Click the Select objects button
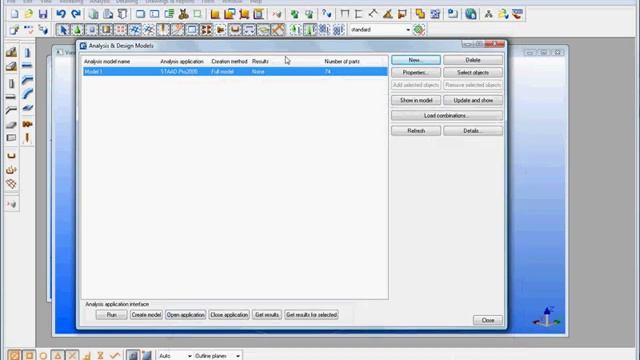Image resolution: width=640 pixels, height=360 pixels. pyautogui.click(x=473, y=73)
